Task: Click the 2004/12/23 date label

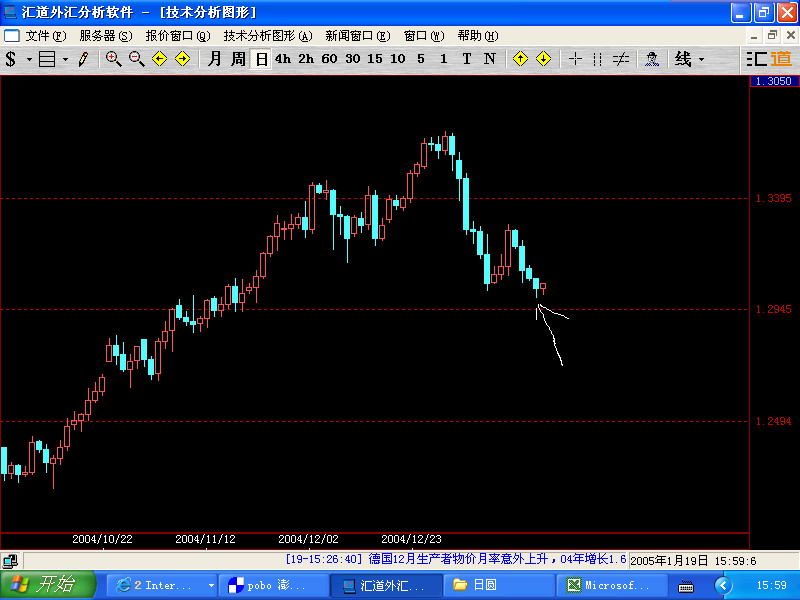Action: point(411,539)
